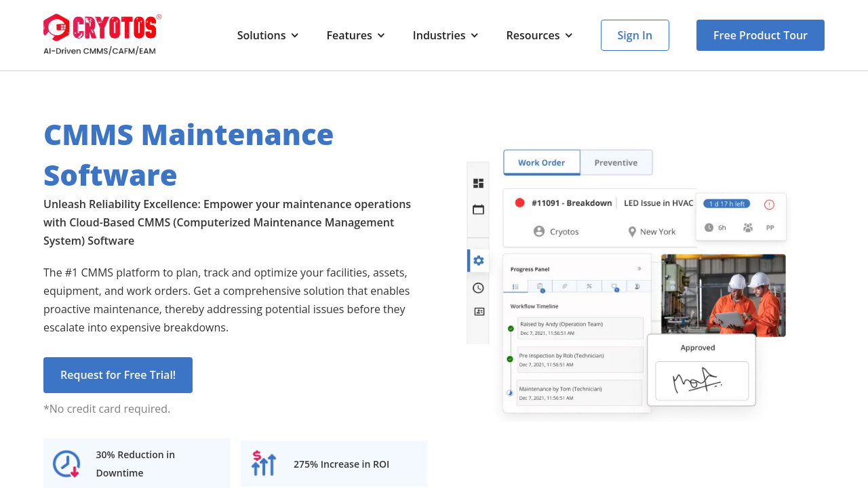Image resolution: width=868 pixels, height=488 pixels.
Task: Select the Work Order tab
Action: pyautogui.click(x=541, y=163)
